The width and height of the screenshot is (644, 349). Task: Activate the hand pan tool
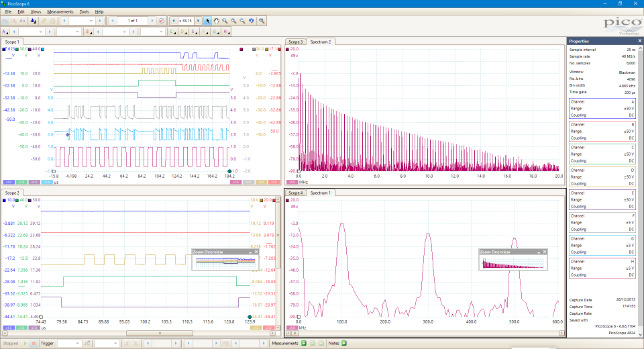[x=217, y=21]
